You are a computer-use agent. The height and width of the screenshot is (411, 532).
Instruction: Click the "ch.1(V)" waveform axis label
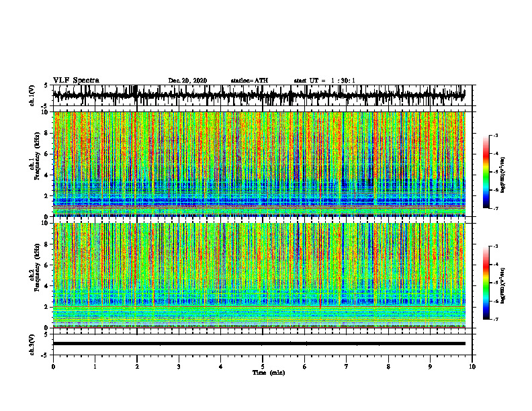coord(32,95)
